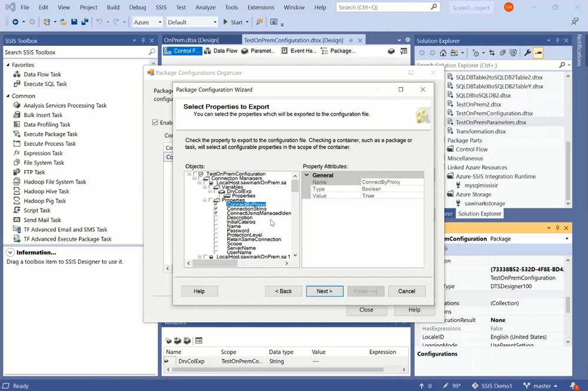Check the Password property checkbox
The width and height of the screenshot is (588, 391).
pyautogui.click(x=215, y=231)
